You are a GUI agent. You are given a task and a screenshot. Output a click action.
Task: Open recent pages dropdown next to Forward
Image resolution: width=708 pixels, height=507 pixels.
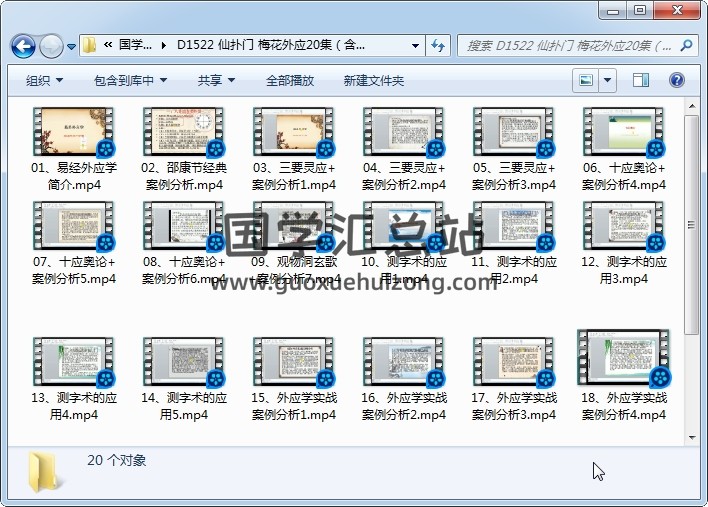point(71,47)
